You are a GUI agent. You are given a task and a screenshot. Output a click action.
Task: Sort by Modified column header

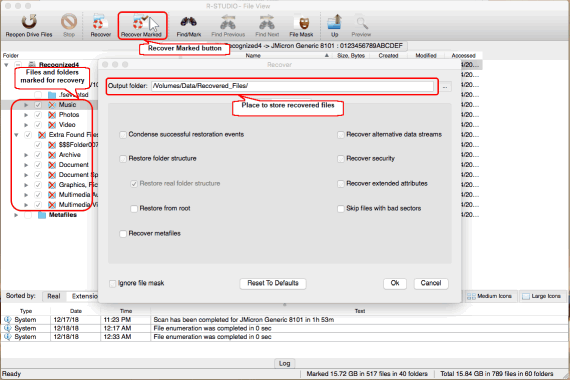[426, 56]
